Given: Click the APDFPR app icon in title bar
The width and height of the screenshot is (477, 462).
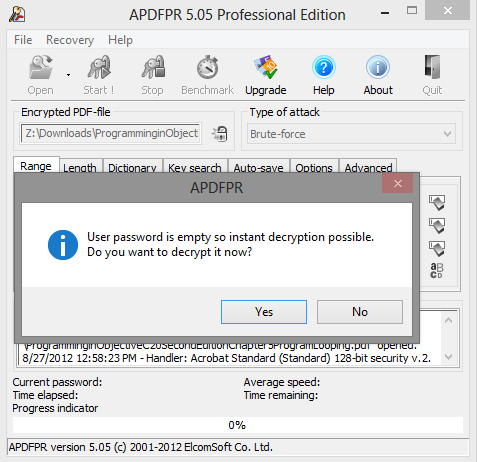Looking at the screenshot, I should (x=17, y=15).
